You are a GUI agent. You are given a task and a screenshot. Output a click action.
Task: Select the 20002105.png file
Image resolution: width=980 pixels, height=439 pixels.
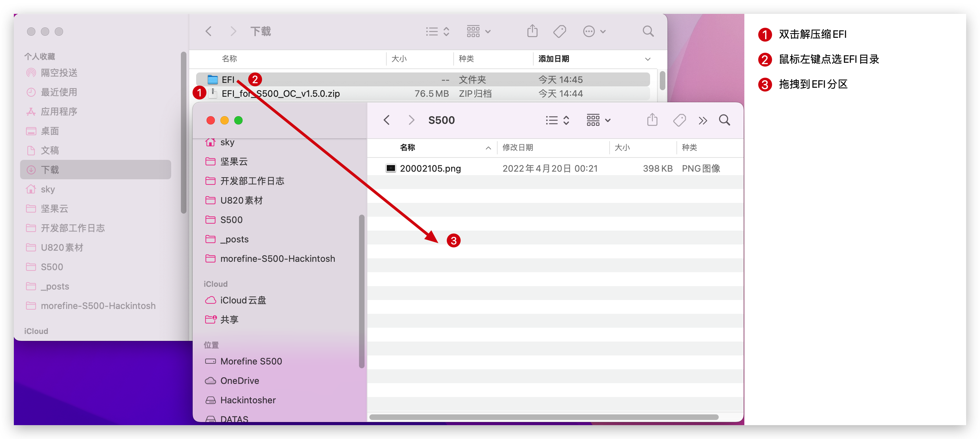555,168
